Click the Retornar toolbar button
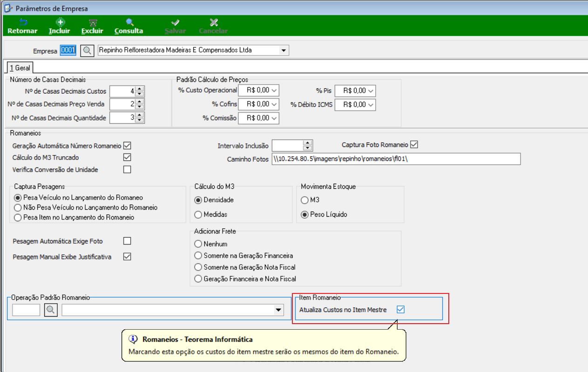The image size is (588, 372). click(22, 27)
